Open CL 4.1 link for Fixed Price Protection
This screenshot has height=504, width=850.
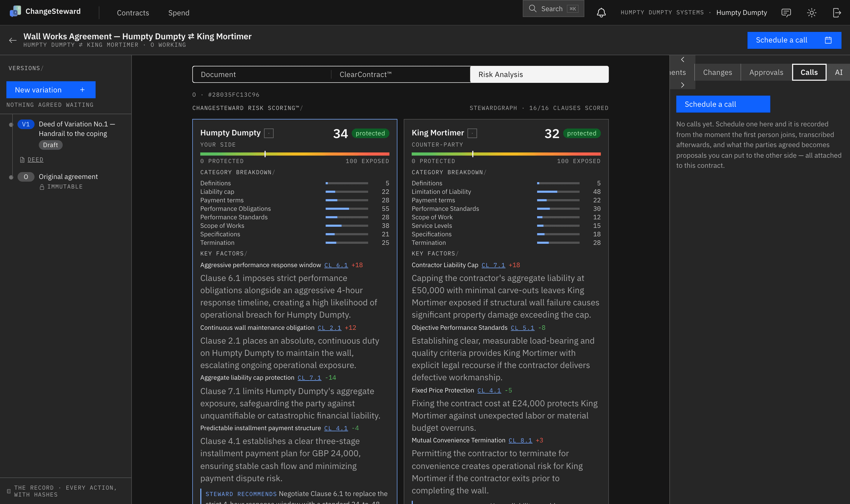489,390
